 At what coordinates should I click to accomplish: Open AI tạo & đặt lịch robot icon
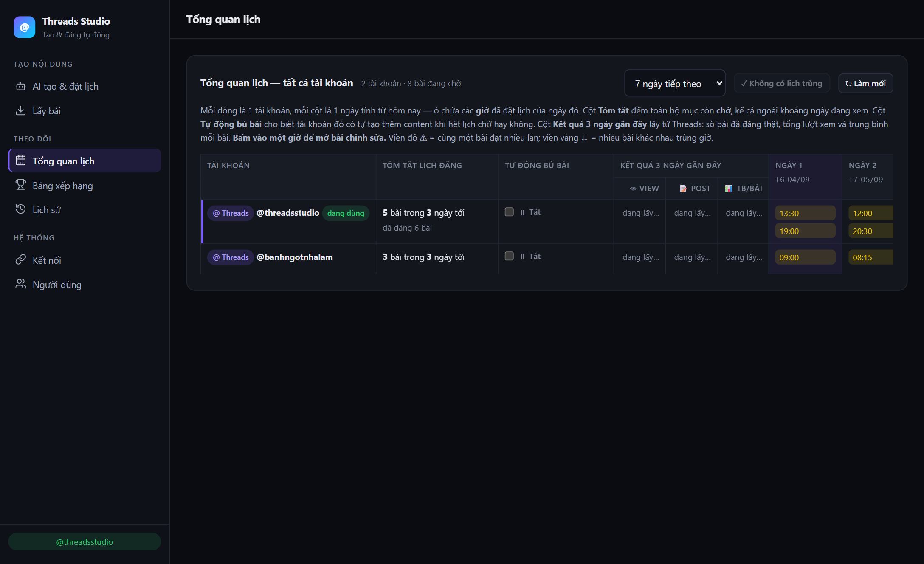[20, 86]
